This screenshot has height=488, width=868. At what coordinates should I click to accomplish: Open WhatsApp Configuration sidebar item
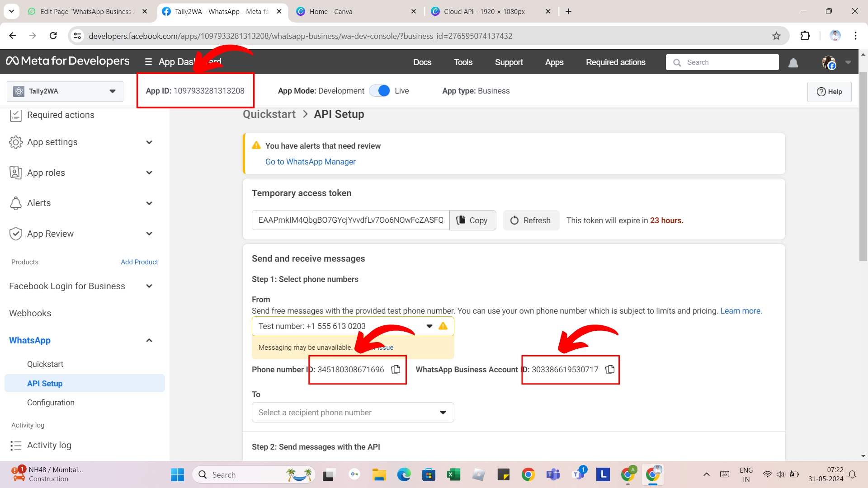51,403
